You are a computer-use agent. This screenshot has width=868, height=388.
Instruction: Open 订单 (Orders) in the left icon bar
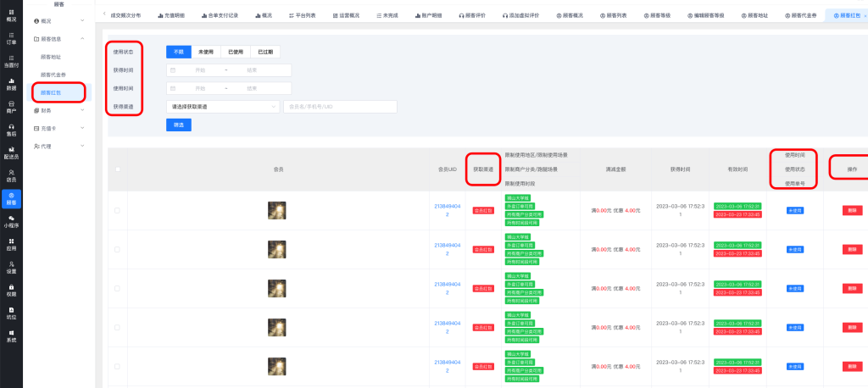[11, 38]
